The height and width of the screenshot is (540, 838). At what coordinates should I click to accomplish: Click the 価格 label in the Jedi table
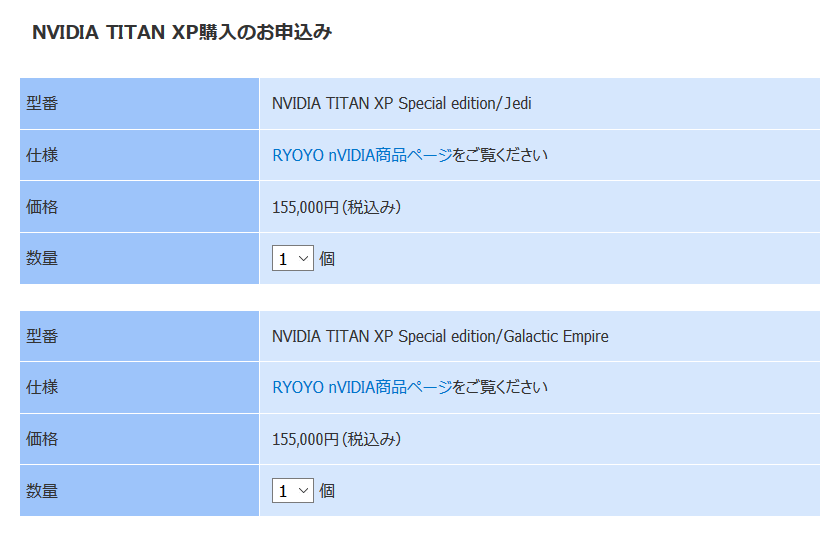[42, 207]
